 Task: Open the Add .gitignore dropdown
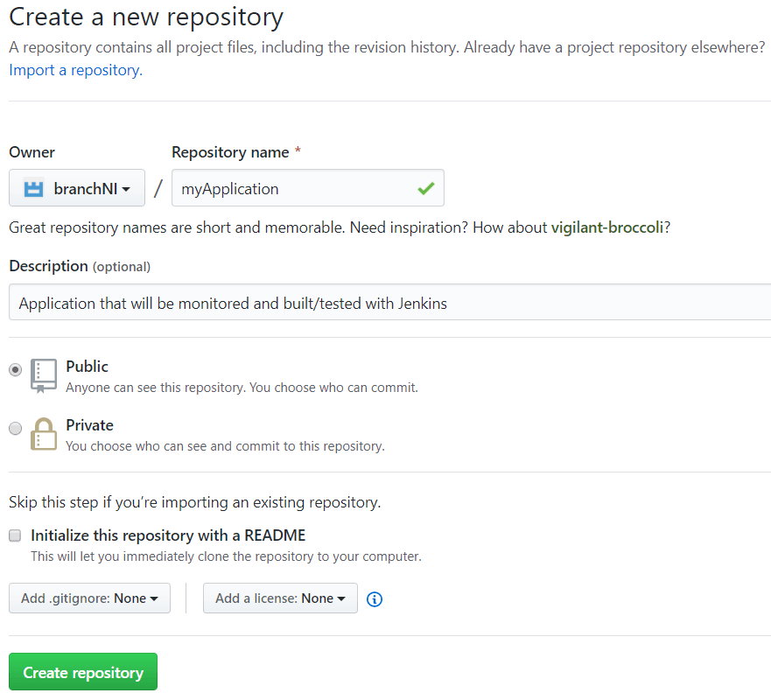pyautogui.click(x=88, y=598)
